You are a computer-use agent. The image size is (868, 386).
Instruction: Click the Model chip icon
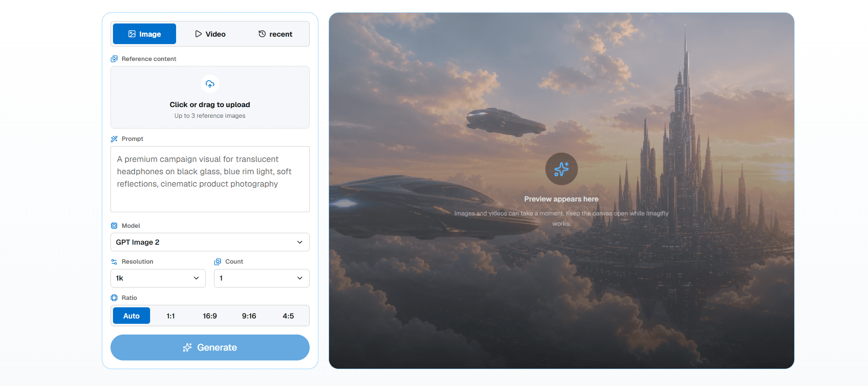114,226
